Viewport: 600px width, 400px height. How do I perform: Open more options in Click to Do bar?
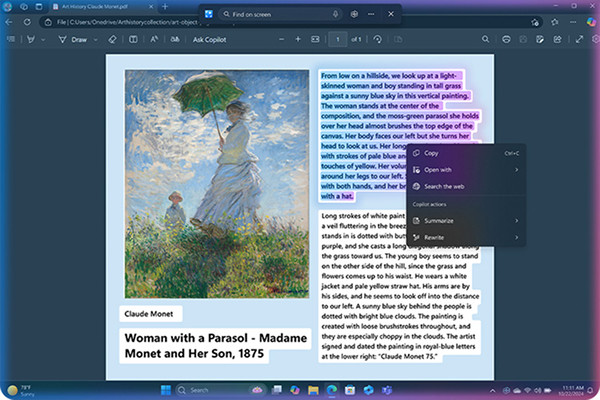371,14
